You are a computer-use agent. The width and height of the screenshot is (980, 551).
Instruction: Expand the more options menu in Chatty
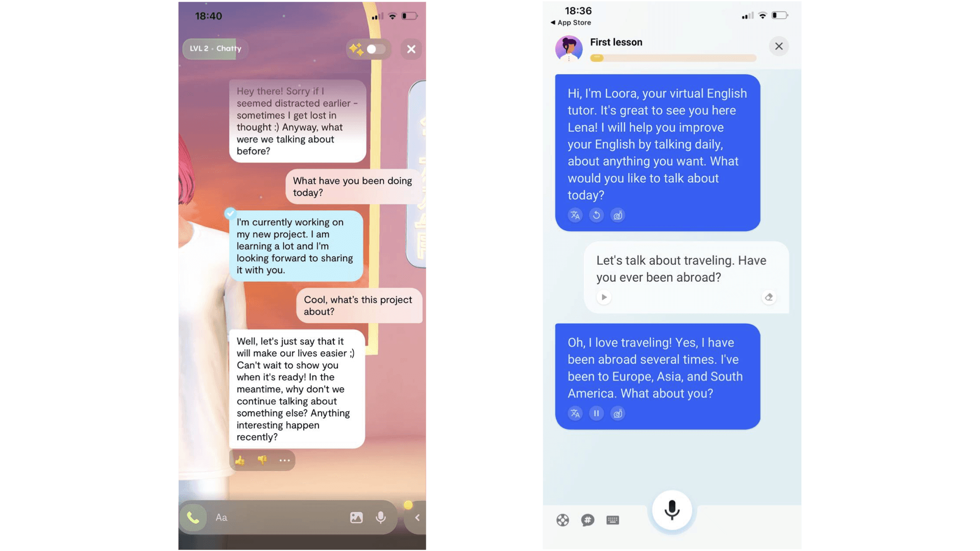283,460
